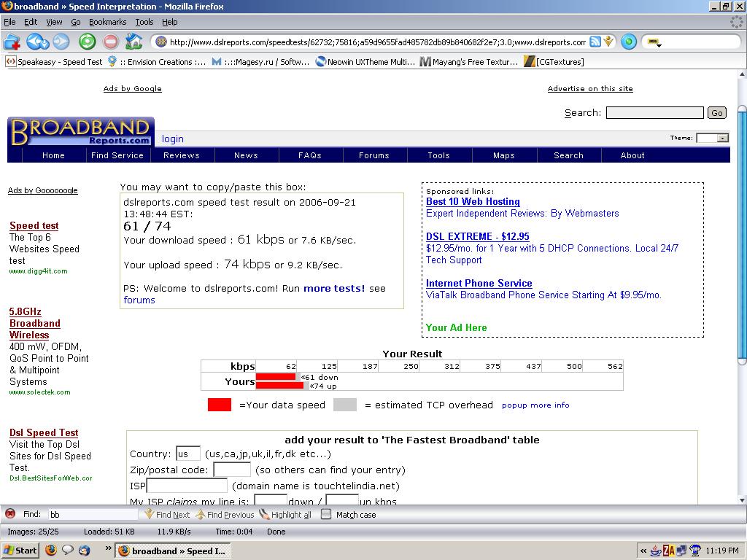Toggle Highlight all in the find bar
This screenshot has height=560, width=747.
click(285, 515)
